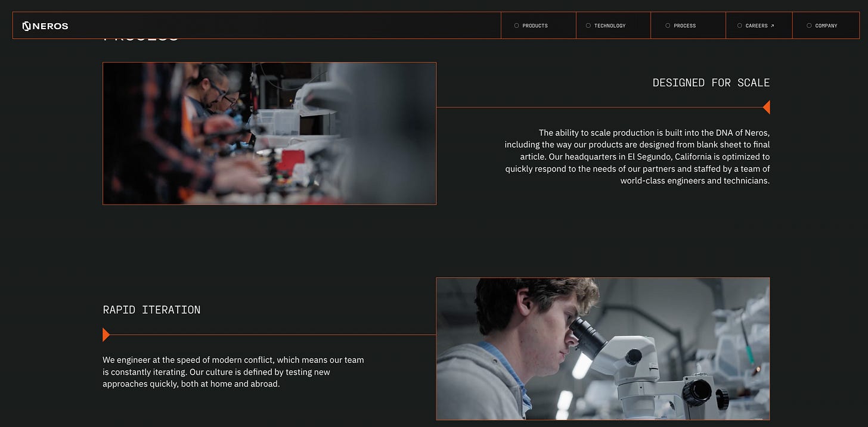868x427 pixels.
Task: Open the Company nav item
Action: pos(826,26)
